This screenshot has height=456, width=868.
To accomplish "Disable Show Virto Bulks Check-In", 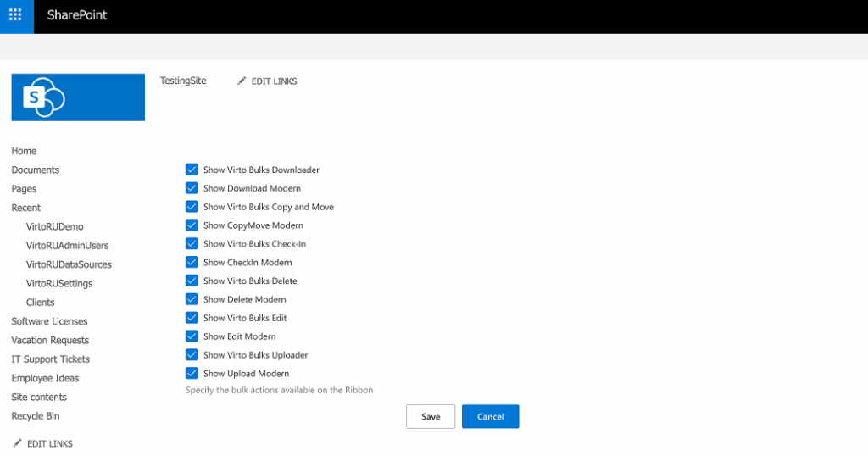I will 192,243.
